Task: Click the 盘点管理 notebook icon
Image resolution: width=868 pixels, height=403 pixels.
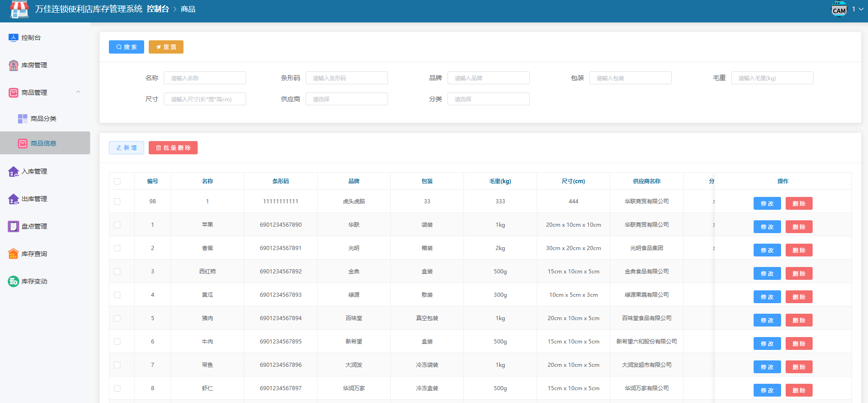Action: pos(13,227)
